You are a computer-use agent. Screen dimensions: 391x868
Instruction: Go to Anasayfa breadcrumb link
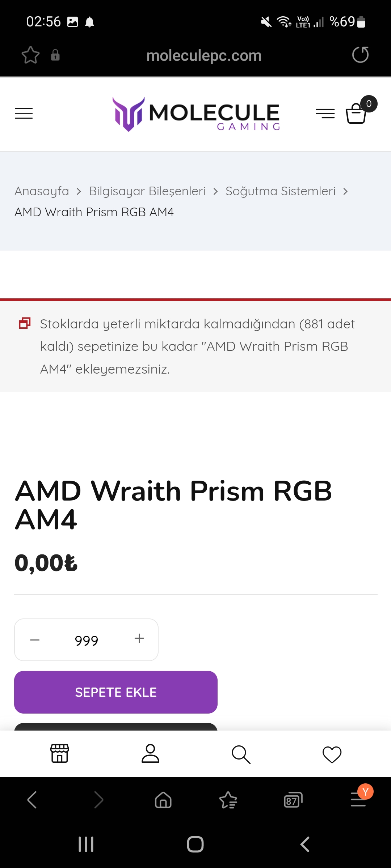point(42,191)
